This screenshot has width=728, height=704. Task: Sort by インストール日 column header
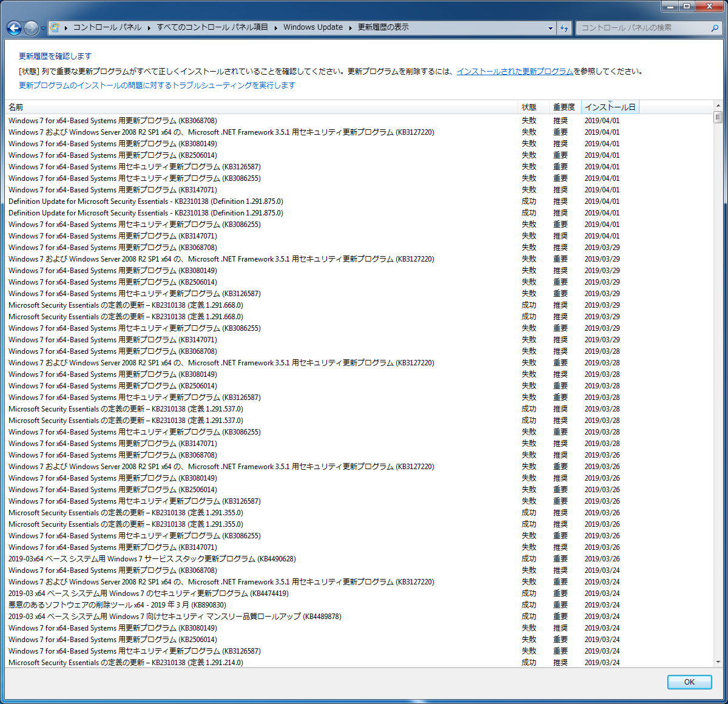[x=610, y=107]
